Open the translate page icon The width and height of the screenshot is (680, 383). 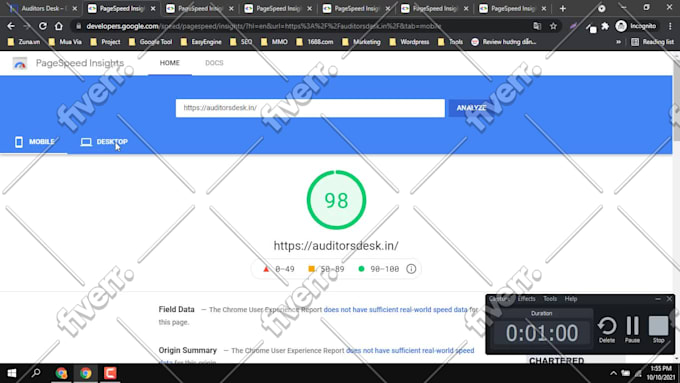point(537,26)
